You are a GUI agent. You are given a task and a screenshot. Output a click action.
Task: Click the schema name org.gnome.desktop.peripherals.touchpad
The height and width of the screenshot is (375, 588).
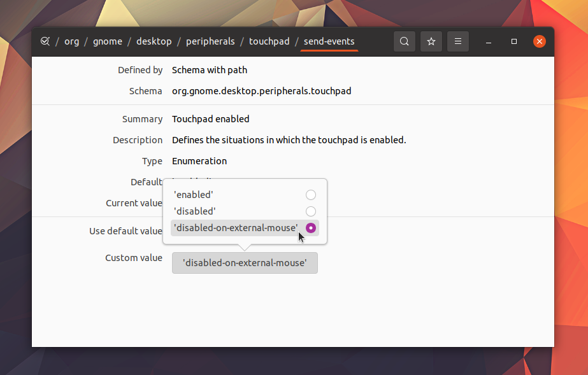tap(262, 91)
